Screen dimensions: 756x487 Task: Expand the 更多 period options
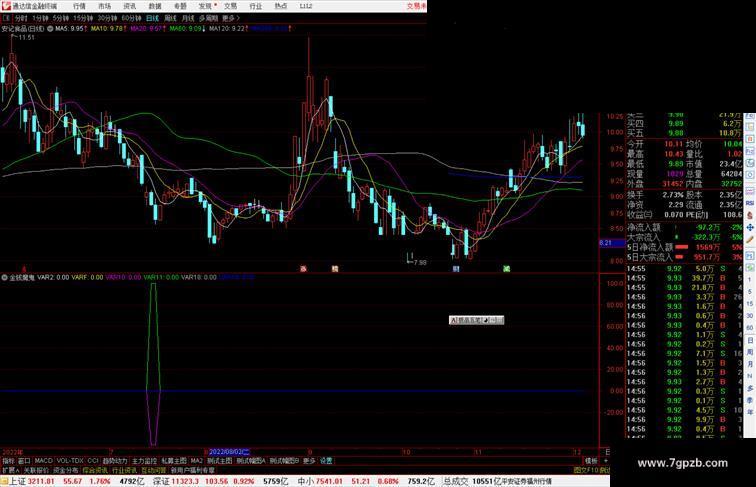pyautogui.click(x=230, y=18)
